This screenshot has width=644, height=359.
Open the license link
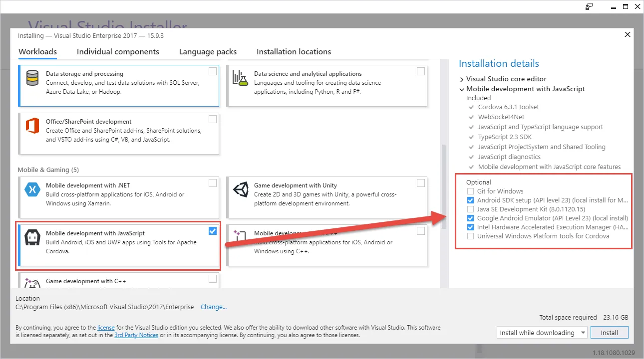[106, 328]
